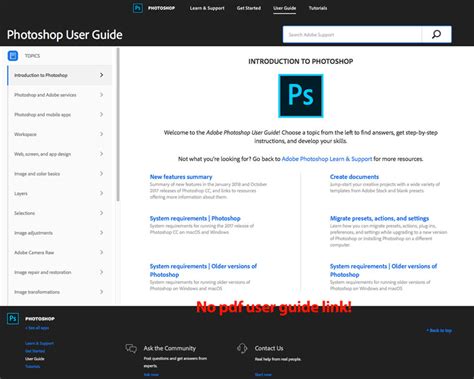
Task: Open Learn & Support in top navigation
Action: (x=207, y=8)
